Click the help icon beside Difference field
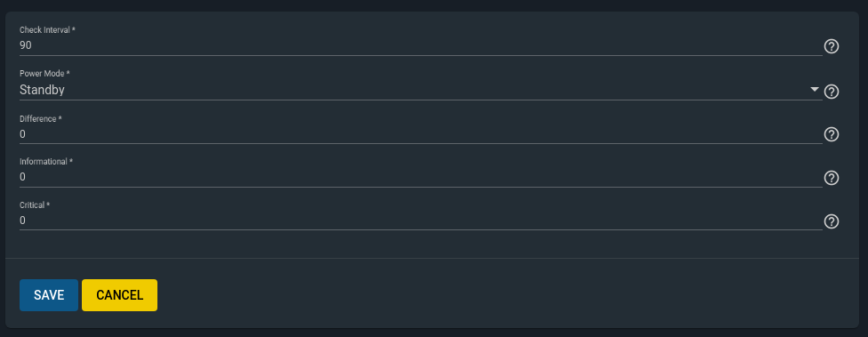Viewport: 868px width, 337px height. pyautogui.click(x=831, y=134)
